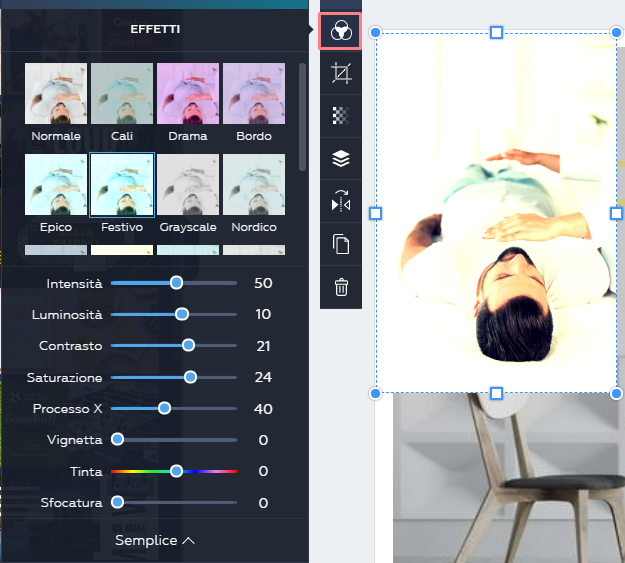Delete the image with trash icon
The image size is (625, 563).
[x=341, y=287]
